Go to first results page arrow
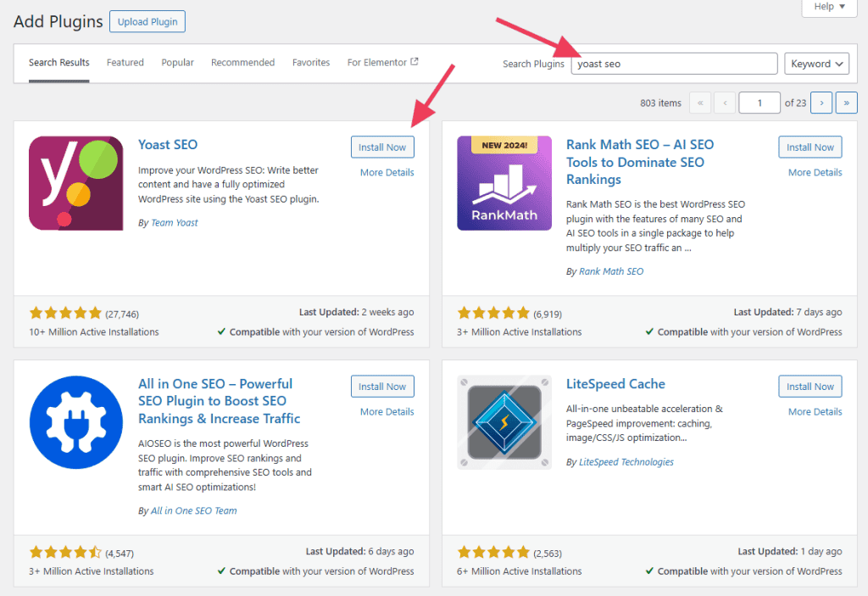The image size is (868, 596). click(x=700, y=103)
